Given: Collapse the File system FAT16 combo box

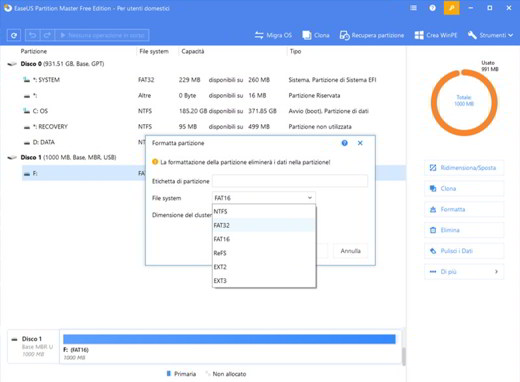Looking at the screenshot, I should 264,198.
